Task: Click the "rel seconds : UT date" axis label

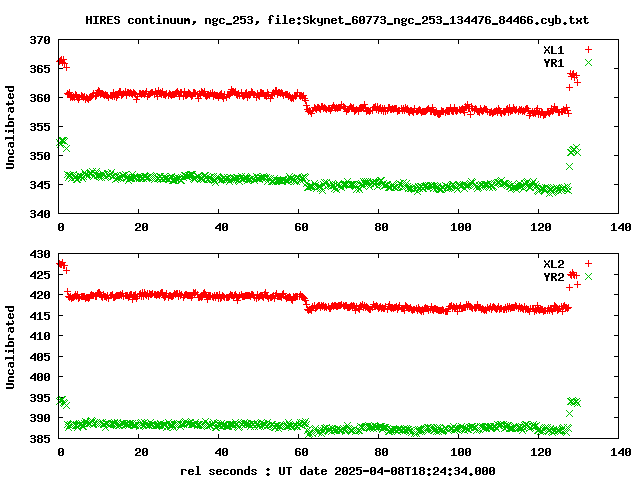Action: (338, 471)
